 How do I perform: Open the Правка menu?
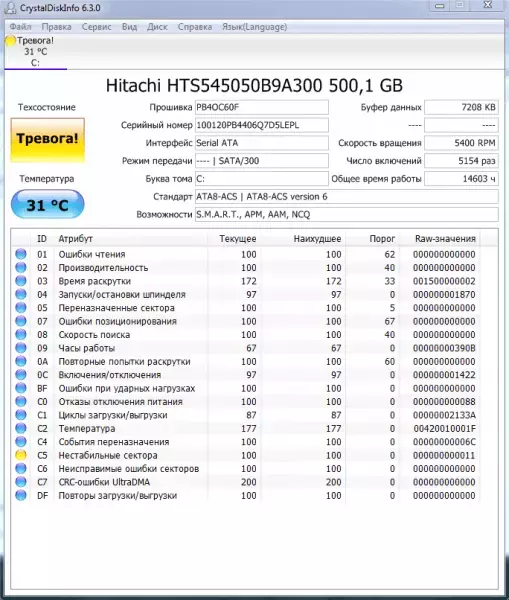coord(56,27)
